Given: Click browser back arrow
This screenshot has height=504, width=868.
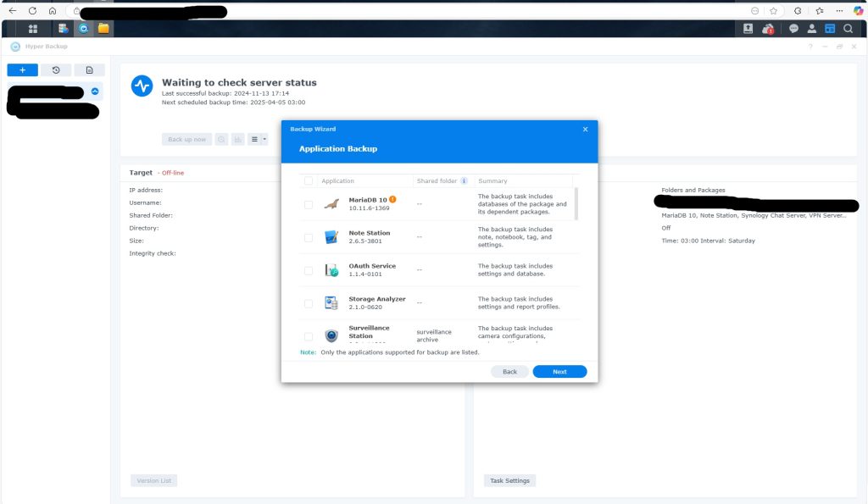Looking at the screenshot, I should coord(13,10).
